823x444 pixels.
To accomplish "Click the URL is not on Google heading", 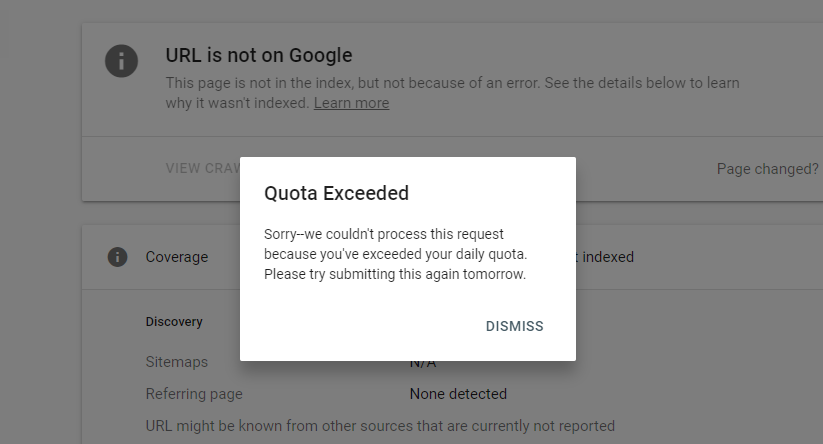I will point(259,55).
